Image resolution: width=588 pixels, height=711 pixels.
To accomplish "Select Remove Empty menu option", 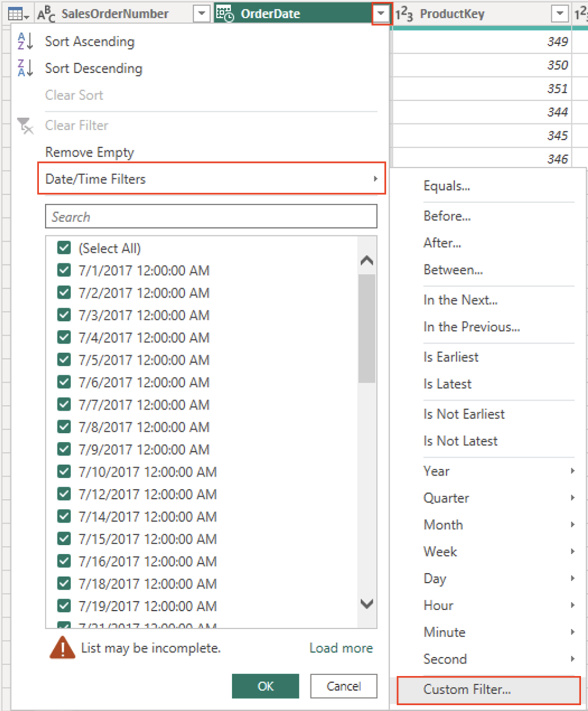I will (x=90, y=152).
